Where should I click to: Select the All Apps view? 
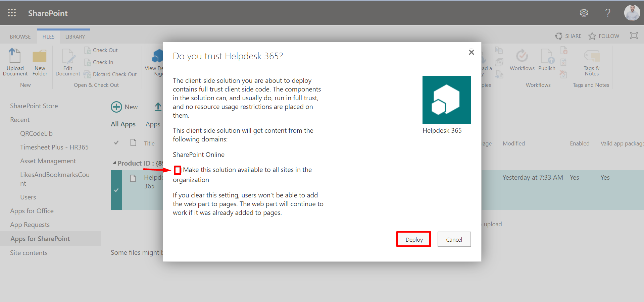point(123,124)
